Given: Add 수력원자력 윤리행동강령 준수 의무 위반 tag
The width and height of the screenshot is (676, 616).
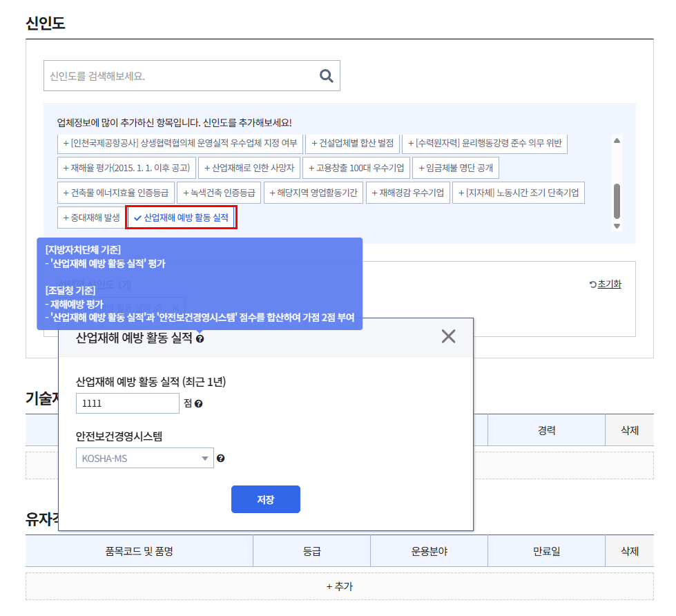Looking at the screenshot, I should [485, 143].
